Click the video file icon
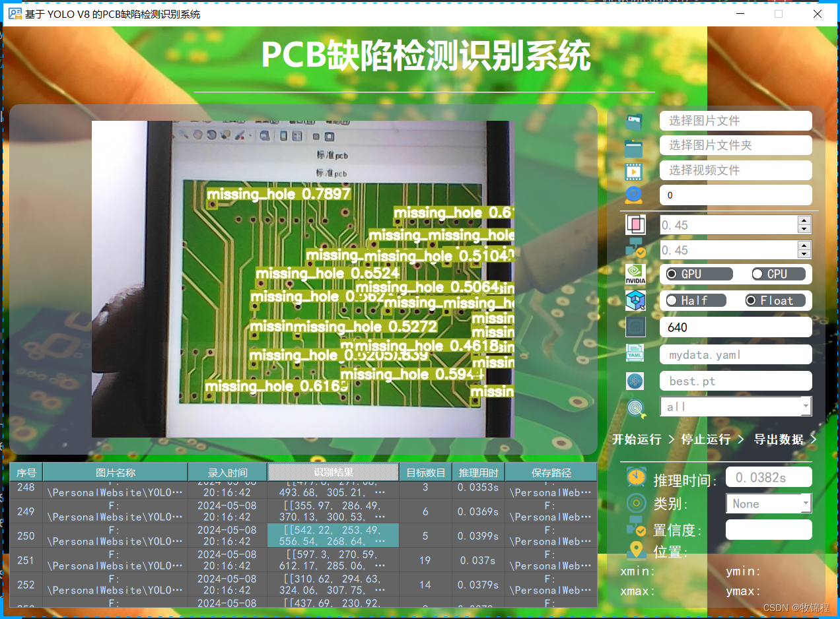Image resolution: width=840 pixels, height=619 pixels. 634,171
